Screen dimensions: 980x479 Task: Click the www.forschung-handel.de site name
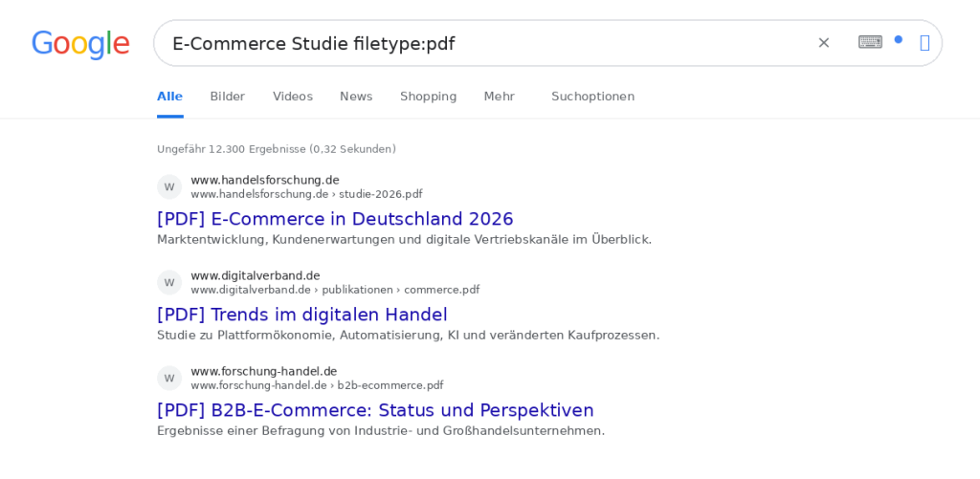264,371
